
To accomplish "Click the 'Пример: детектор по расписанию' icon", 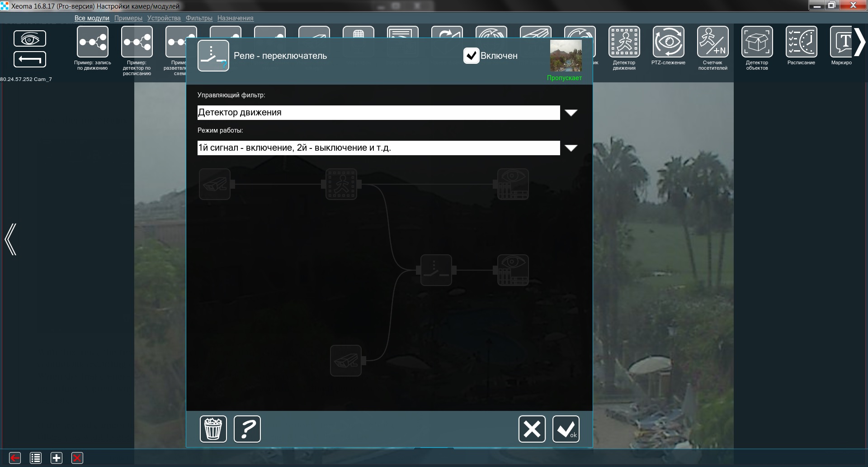I will pos(137,42).
